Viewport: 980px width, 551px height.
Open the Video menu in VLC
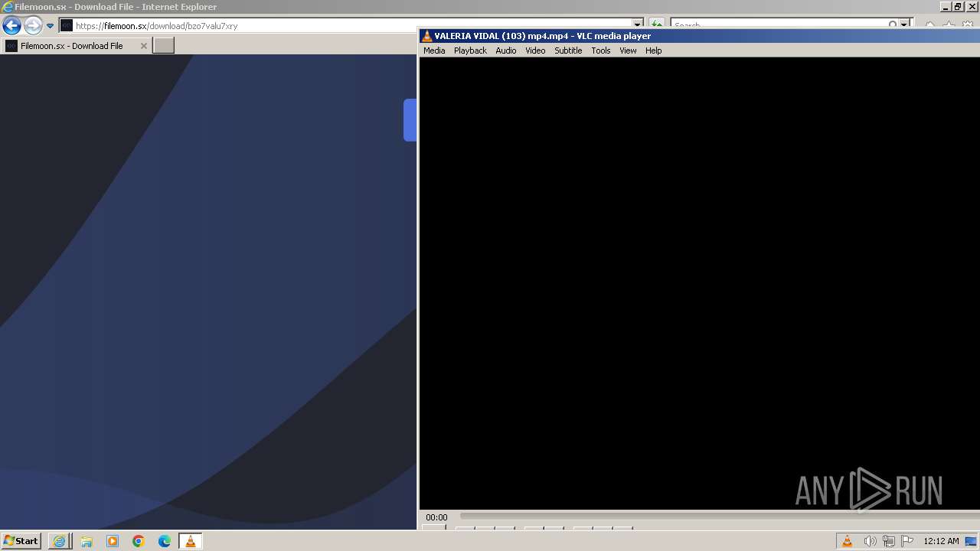coord(535,51)
